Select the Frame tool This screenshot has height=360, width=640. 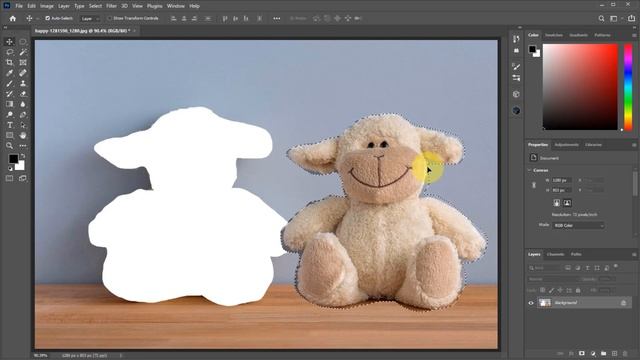23,62
